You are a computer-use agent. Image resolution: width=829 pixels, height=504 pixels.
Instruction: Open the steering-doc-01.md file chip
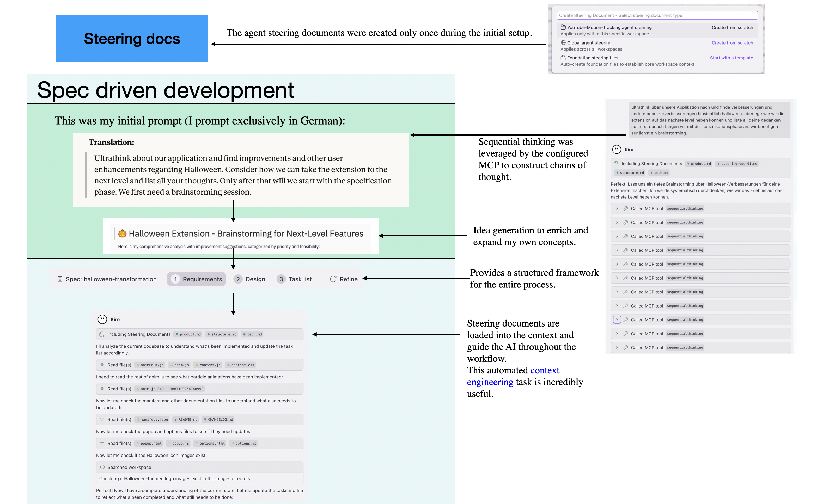point(737,164)
